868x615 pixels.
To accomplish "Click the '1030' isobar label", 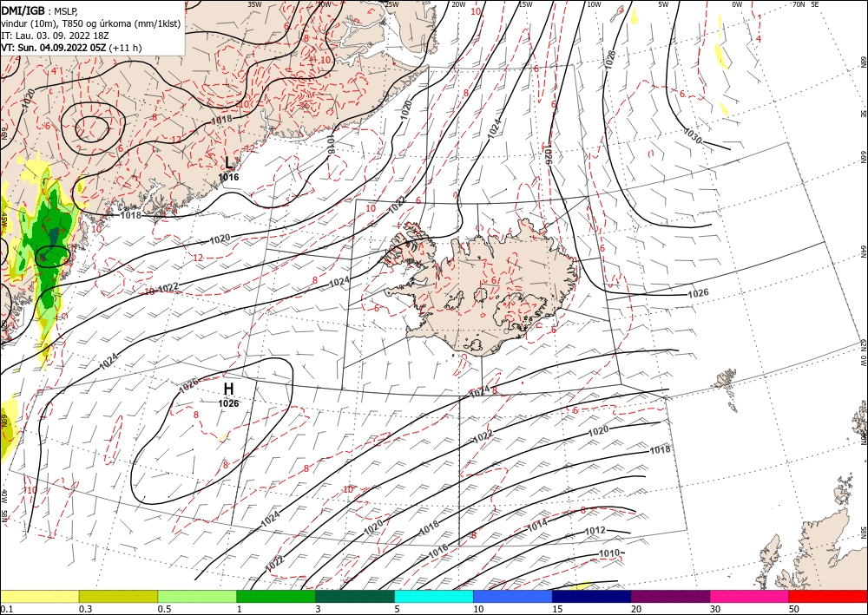I will tap(693, 136).
